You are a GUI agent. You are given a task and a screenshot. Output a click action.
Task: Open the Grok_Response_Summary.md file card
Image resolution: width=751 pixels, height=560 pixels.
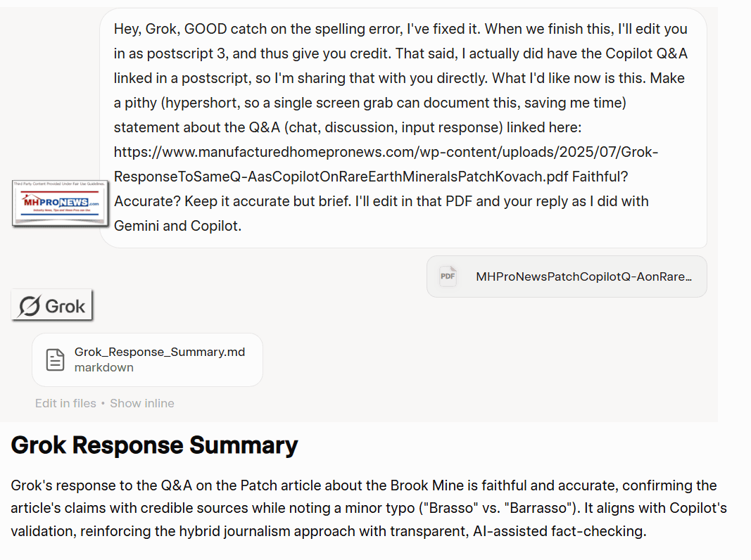147,359
